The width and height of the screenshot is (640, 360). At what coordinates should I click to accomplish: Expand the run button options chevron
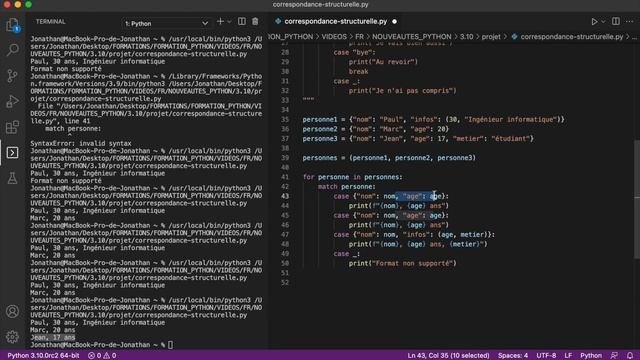click(x=603, y=22)
